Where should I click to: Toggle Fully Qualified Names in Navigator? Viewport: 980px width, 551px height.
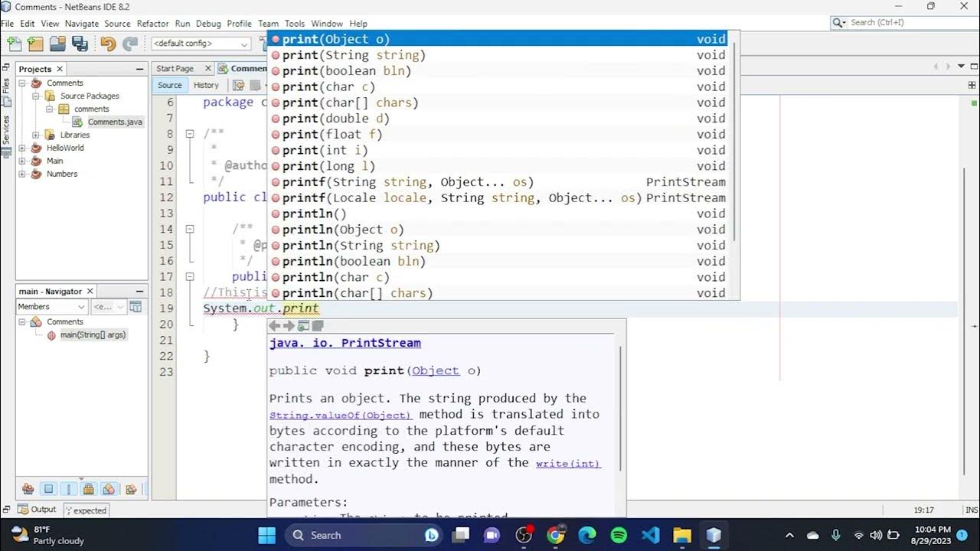pos(131,489)
